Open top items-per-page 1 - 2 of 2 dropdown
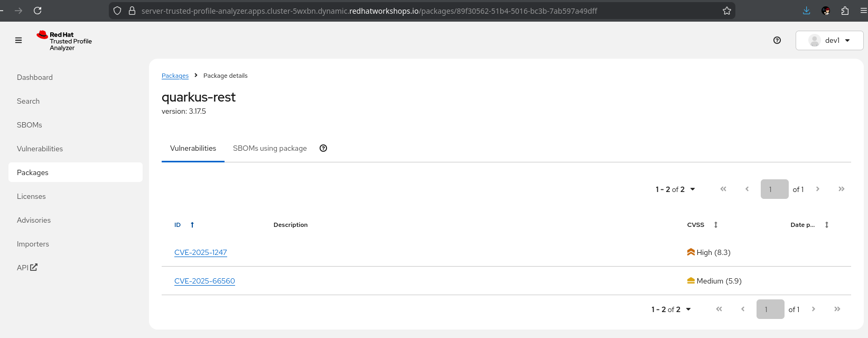This screenshot has height=338, width=868. [675, 189]
